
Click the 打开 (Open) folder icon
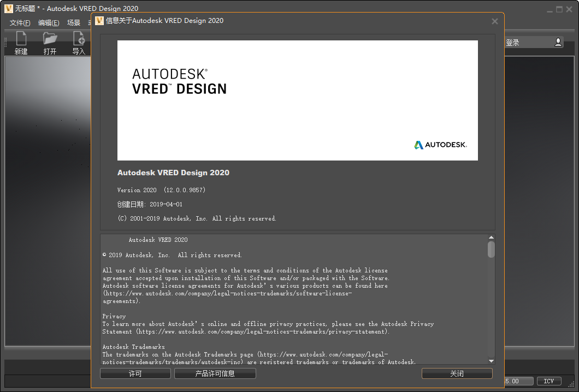click(50, 38)
